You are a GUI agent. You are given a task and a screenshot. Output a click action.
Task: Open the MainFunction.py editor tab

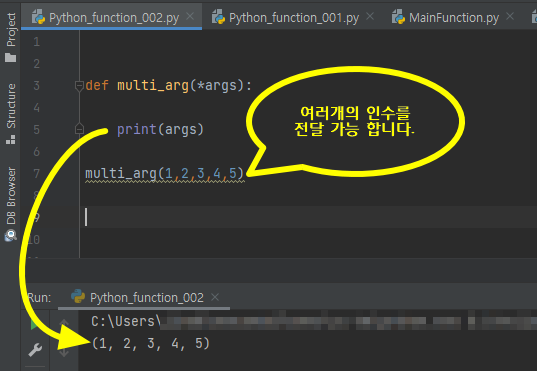(454, 17)
